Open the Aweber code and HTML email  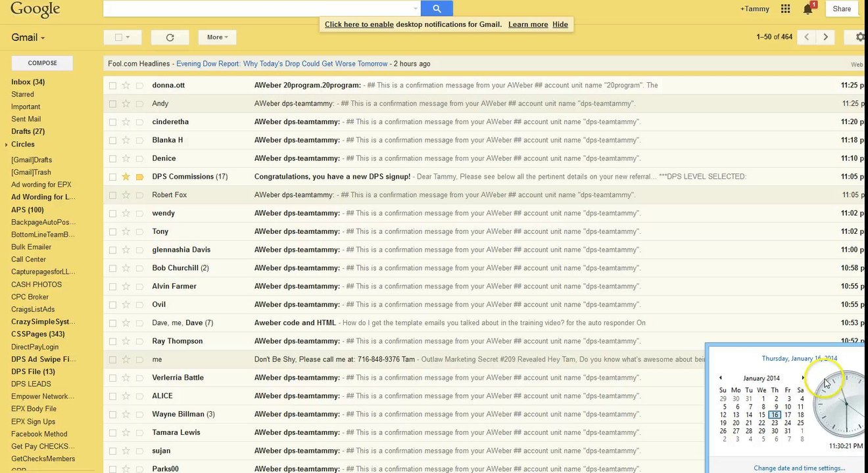[295, 323]
